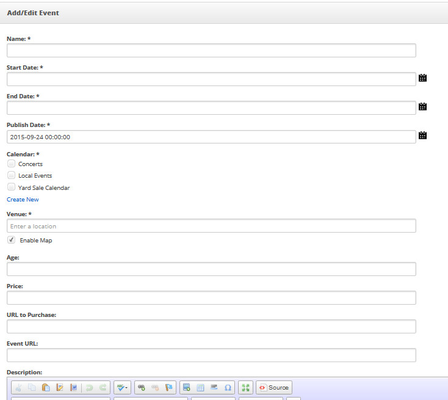The width and height of the screenshot is (448, 400).
Task: Uncheck the Enable Map checkbox
Action: 11,240
